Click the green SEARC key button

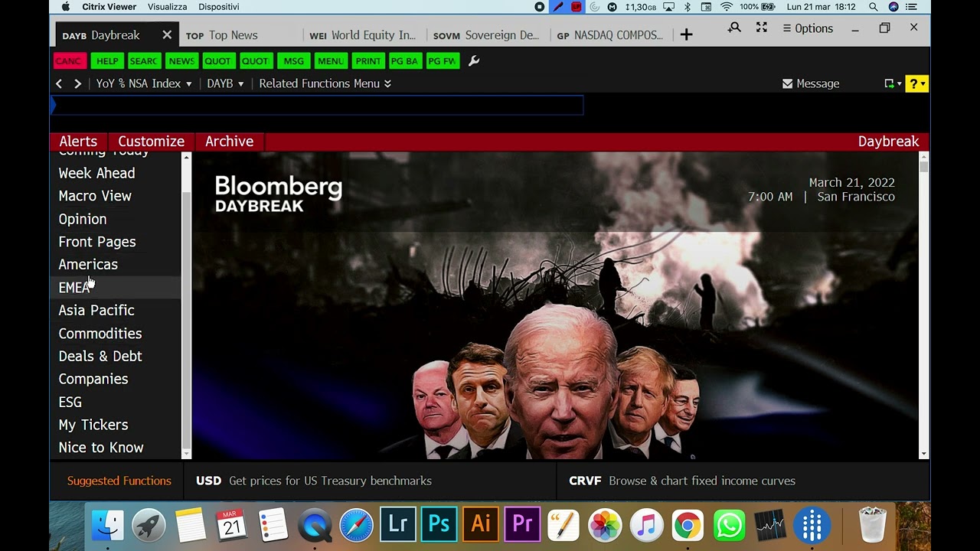(143, 61)
